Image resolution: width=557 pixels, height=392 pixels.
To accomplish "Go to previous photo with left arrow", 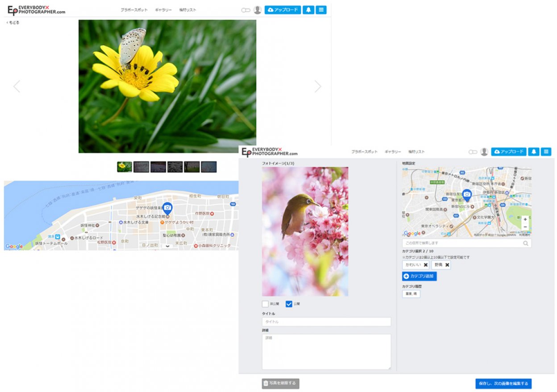I will 17,87.
